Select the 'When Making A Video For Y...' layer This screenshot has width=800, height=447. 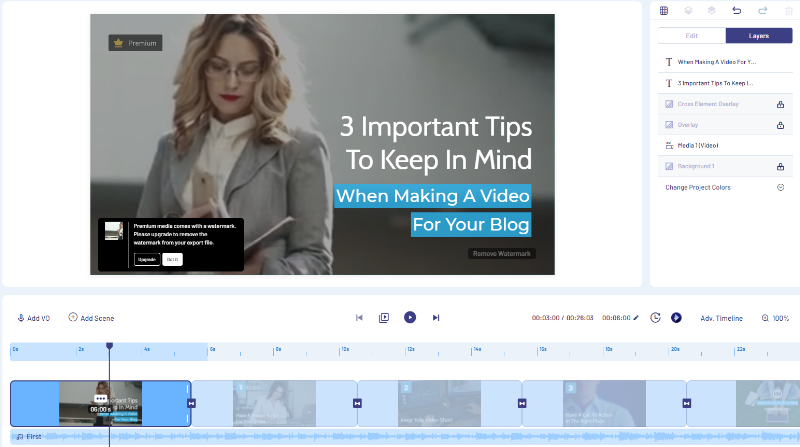[725, 62]
